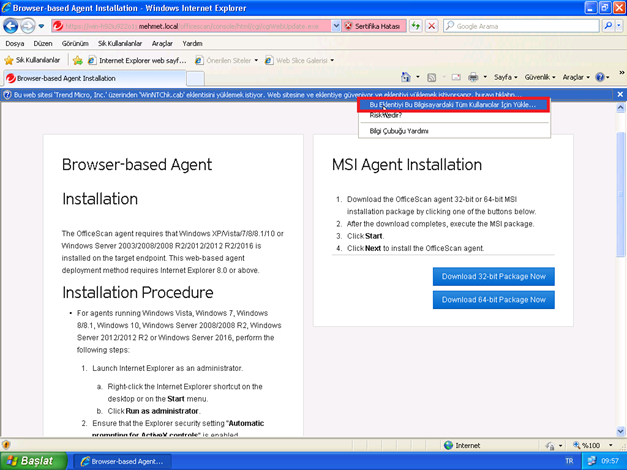
Task: Click the system tray network icon
Action: (x=591, y=461)
